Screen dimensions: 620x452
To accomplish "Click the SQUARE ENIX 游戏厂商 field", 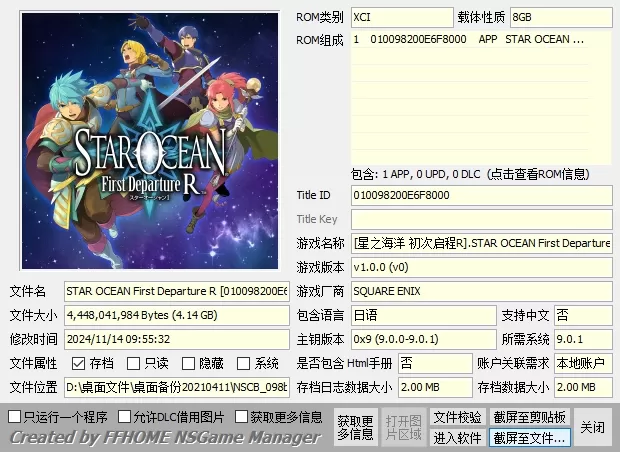I will tap(481, 291).
